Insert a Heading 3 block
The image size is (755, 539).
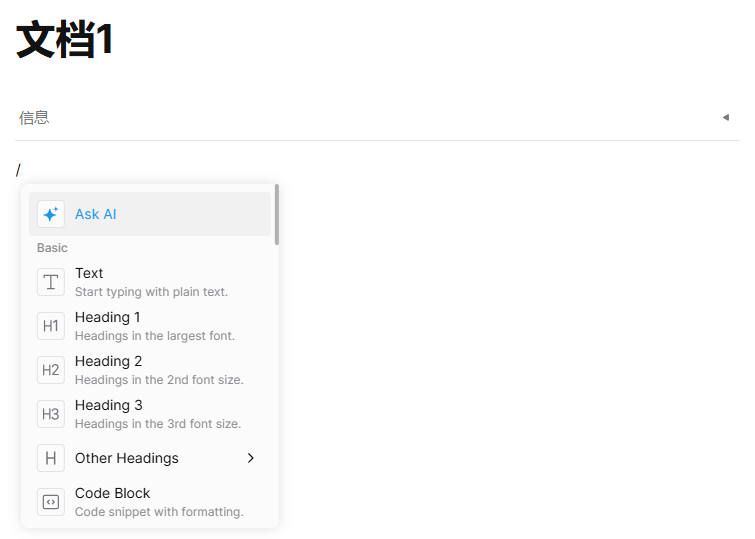(150, 414)
